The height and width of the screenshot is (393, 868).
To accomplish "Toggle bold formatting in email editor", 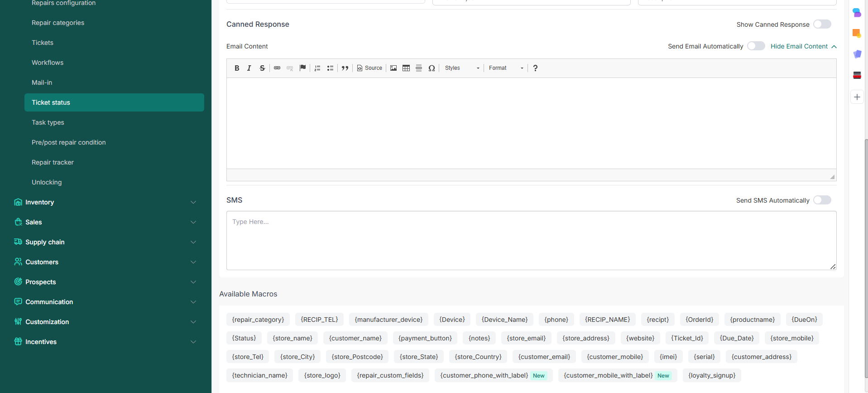I will coord(237,68).
